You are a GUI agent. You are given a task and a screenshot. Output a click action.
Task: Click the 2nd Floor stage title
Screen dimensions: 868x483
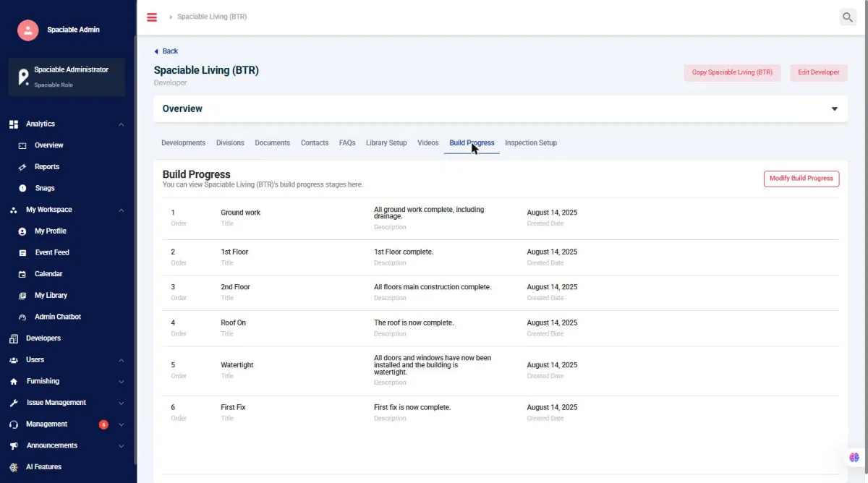235,287
